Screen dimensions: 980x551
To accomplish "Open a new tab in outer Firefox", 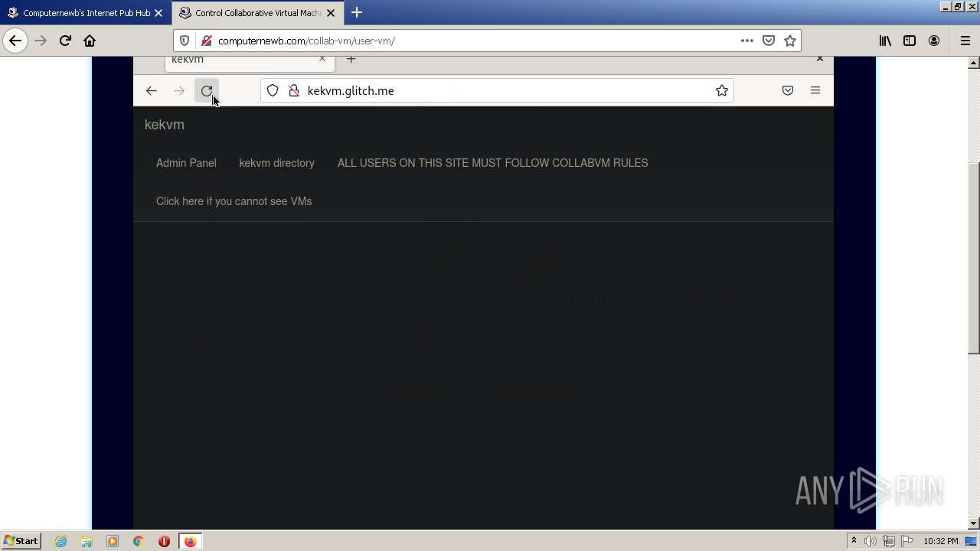I will 357,12.
